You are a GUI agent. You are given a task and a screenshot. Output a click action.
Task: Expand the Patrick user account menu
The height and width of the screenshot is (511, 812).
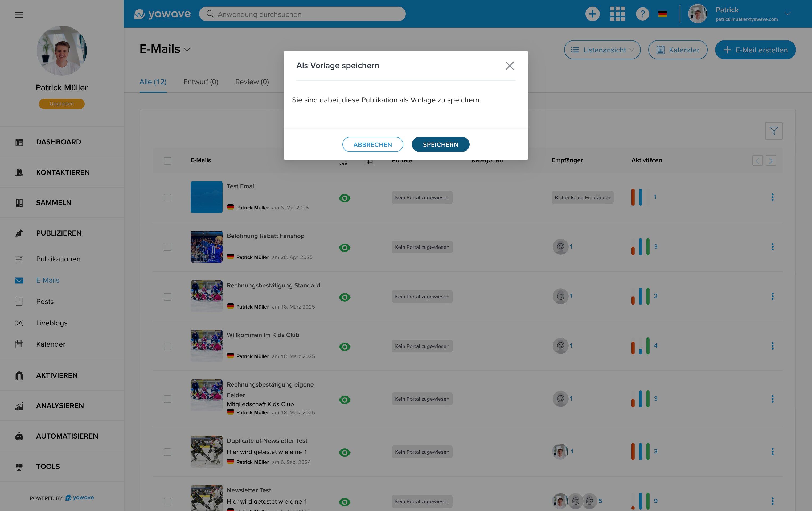click(x=788, y=14)
